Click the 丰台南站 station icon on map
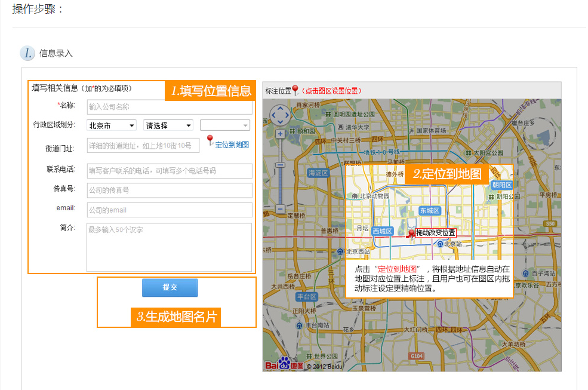Image resolution: width=588 pixels, height=390 pixels. click(299, 325)
